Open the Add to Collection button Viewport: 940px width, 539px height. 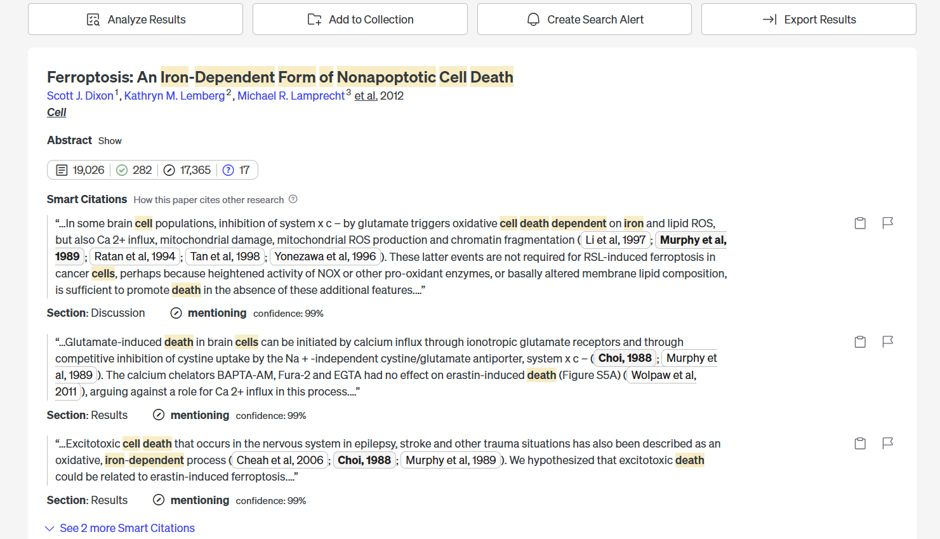[x=360, y=19]
